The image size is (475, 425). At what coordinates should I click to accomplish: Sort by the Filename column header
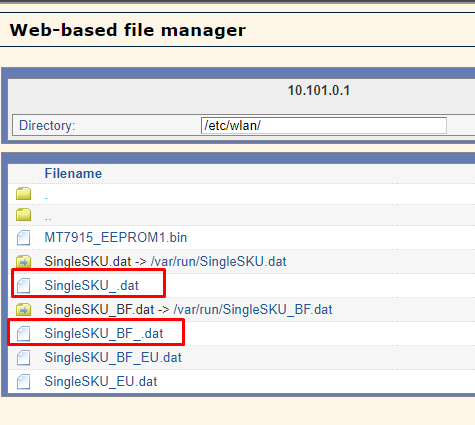coord(73,174)
